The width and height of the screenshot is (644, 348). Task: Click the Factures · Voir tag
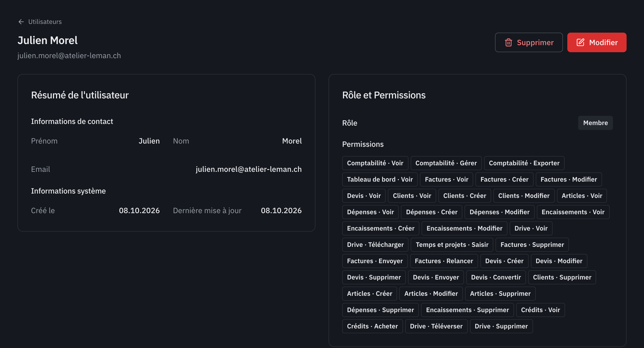[447, 179]
